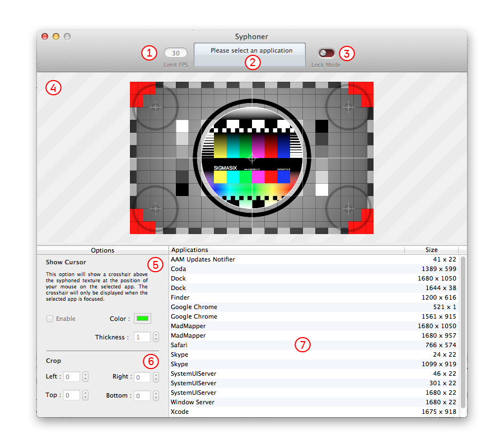Image resolution: width=504 pixels, height=448 pixels.
Task: Click the Limit FPS field showing 30
Action: [x=176, y=53]
